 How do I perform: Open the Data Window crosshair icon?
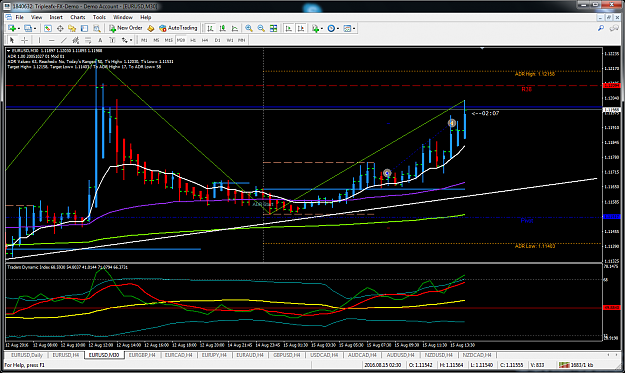tap(60, 28)
